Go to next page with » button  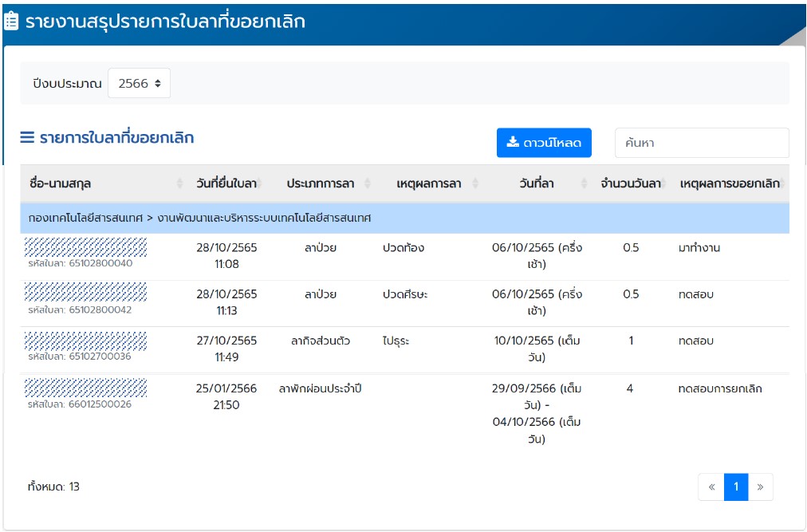pos(760,487)
